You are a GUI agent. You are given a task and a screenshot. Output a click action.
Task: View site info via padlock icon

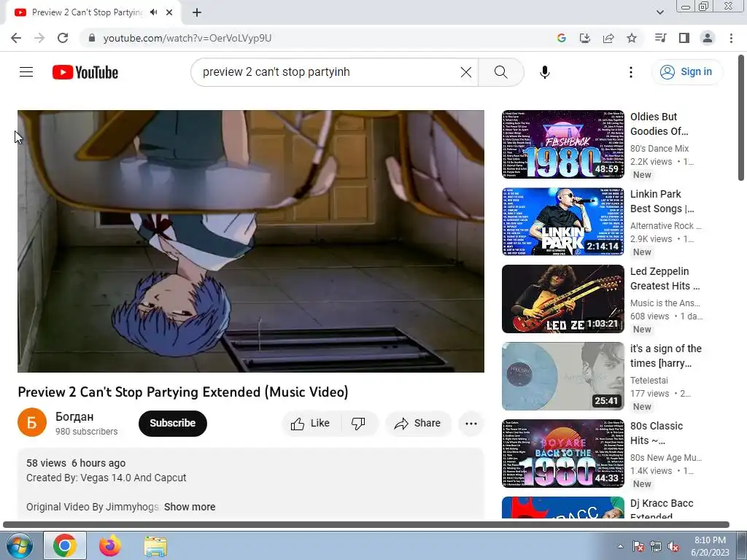(x=92, y=38)
